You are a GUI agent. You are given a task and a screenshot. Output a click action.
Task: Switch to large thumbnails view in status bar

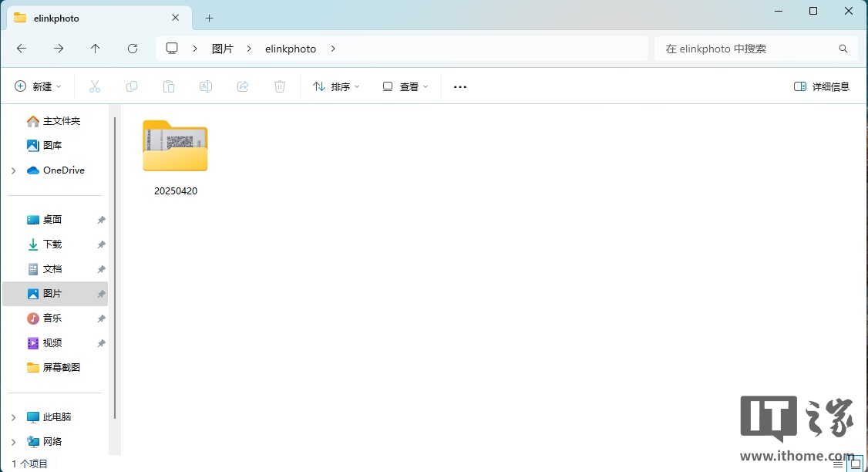click(855, 464)
